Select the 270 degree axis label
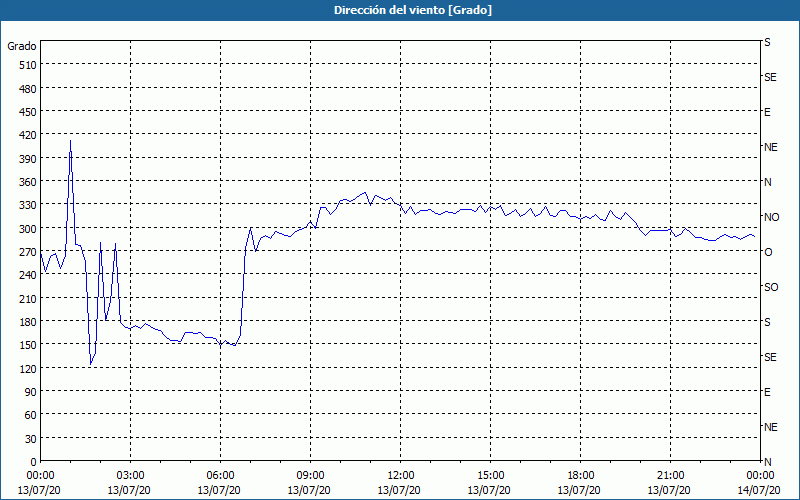 coord(29,252)
